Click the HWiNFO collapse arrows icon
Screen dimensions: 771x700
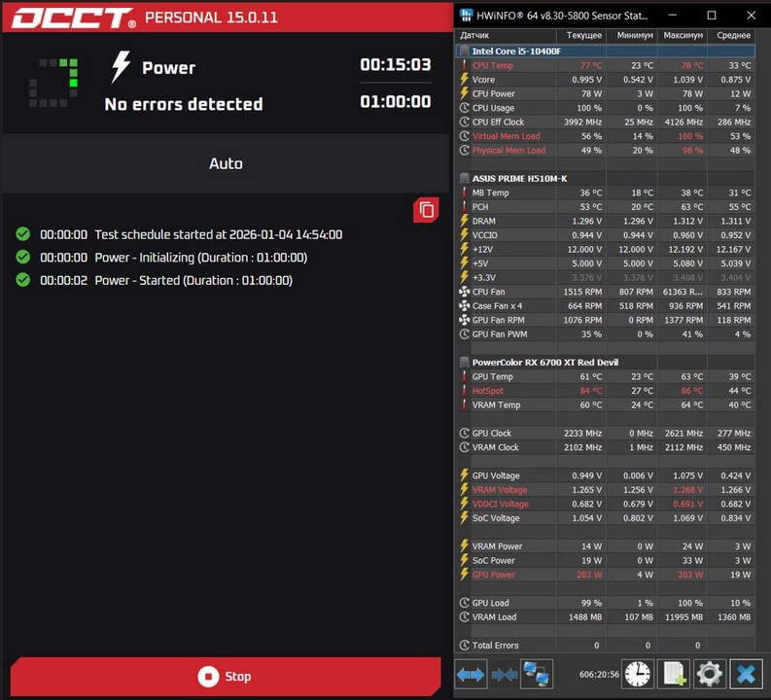[504, 674]
